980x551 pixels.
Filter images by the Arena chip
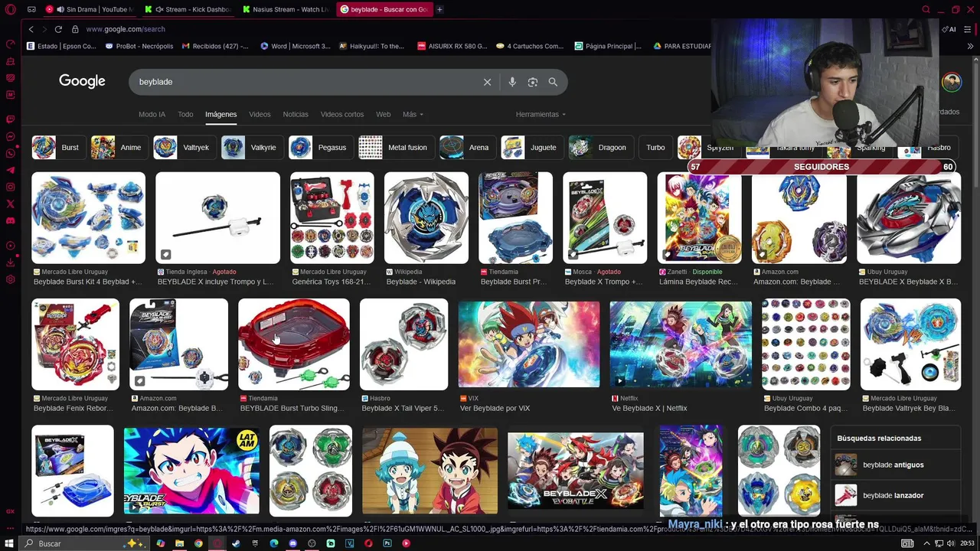coord(466,148)
